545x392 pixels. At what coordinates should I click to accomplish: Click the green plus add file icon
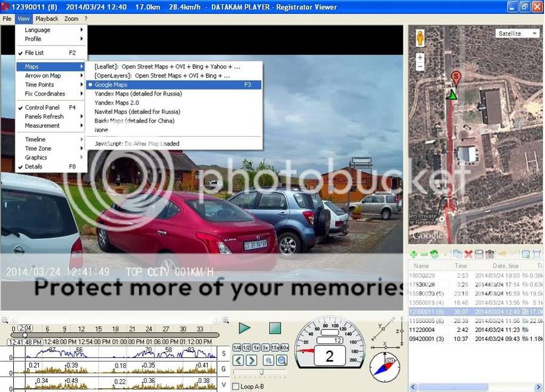414,254
